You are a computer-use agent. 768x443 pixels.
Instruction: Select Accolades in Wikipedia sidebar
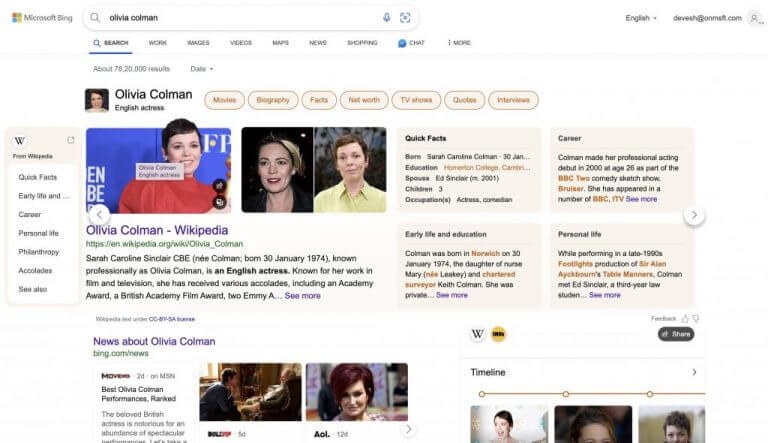pos(35,271)
